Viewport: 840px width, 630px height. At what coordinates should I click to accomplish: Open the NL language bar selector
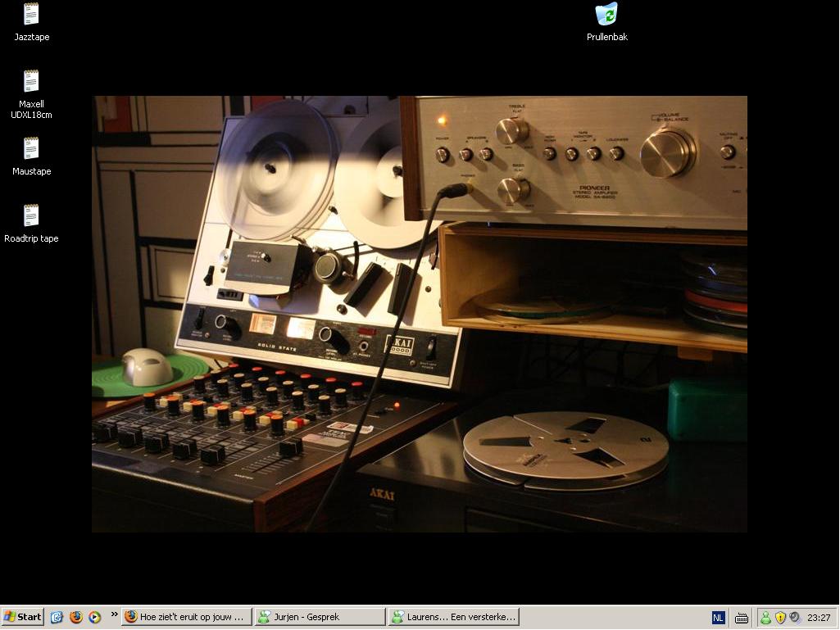coord(718,618)
